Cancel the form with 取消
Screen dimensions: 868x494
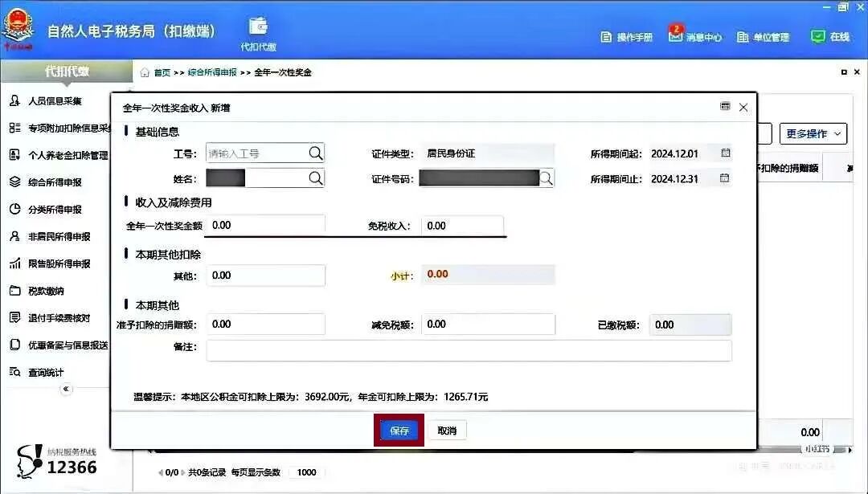click(446, 430)
